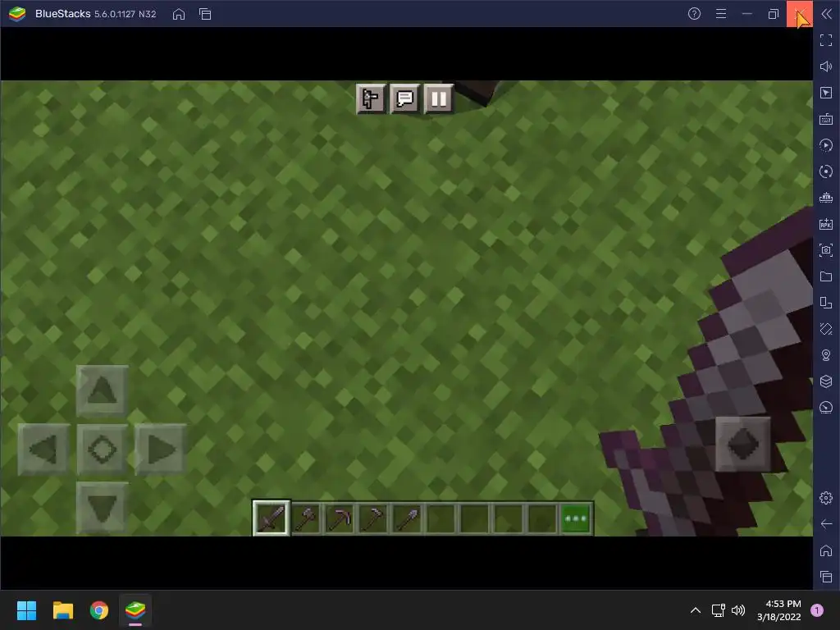The width and height of the screenshot is (840, 630).
Task: Launch Chrome from taskbar
Action: tap(99, 610)
